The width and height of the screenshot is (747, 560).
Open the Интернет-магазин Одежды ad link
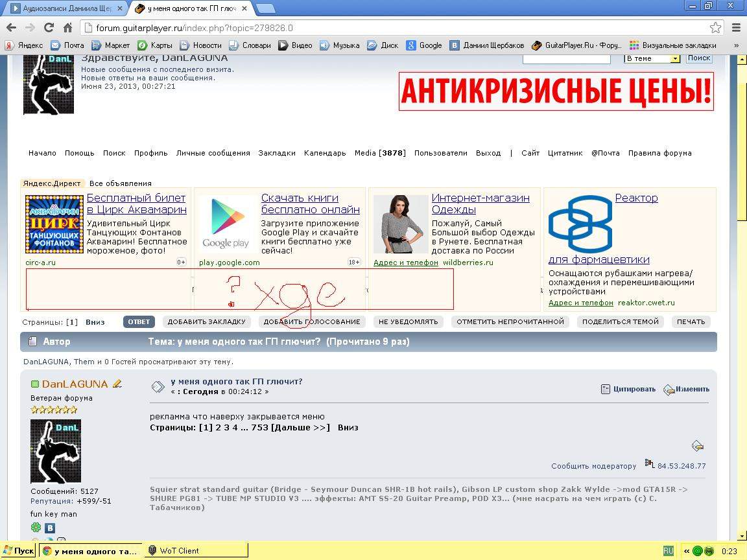tap(480, 204)
